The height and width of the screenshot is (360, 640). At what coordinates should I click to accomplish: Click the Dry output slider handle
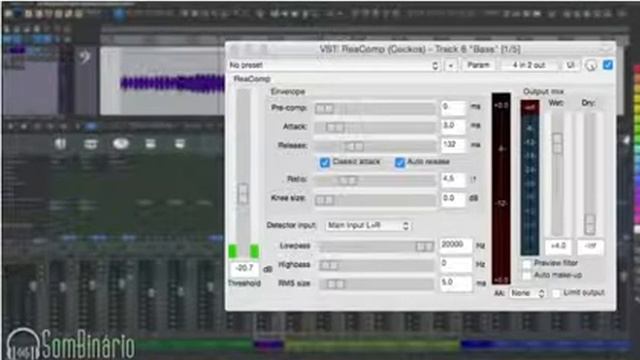coord(590,224)
